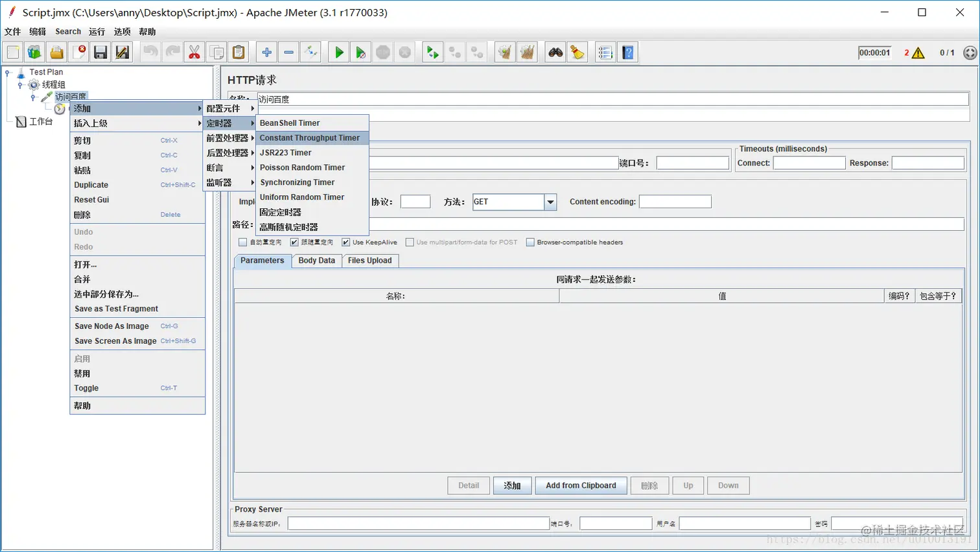Expand the 前置处理器 submenu
The width and height of the screenshot is (980, 552).
(230, 138)
